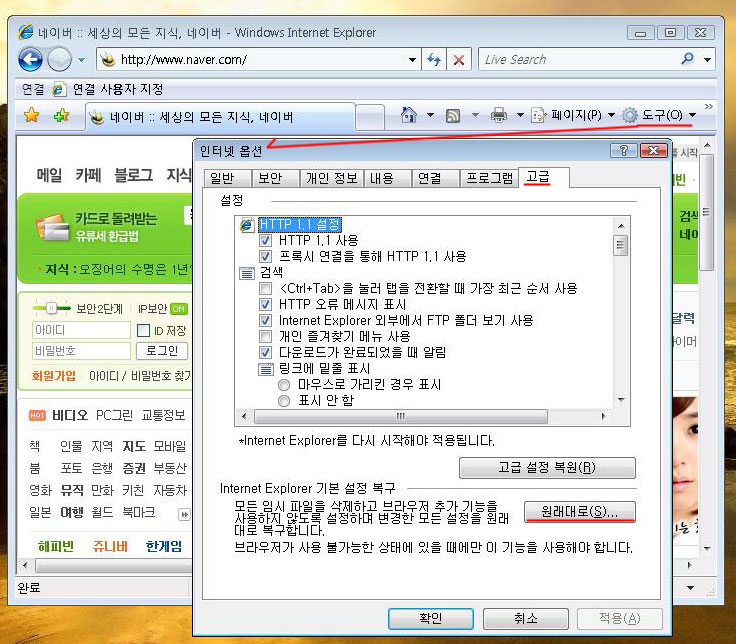Open the 도구(O) dropdown arrow
The height and width of the screenshot is (644, 736).
[x=692, y=115]
